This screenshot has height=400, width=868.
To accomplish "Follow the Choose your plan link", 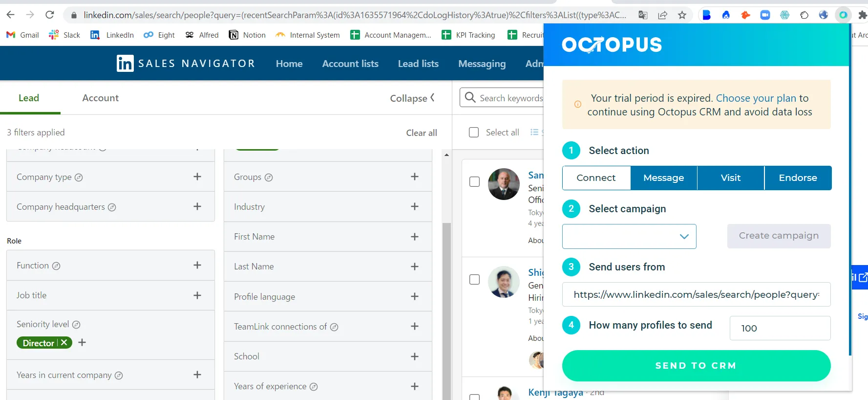I will [x=756, y=98].
